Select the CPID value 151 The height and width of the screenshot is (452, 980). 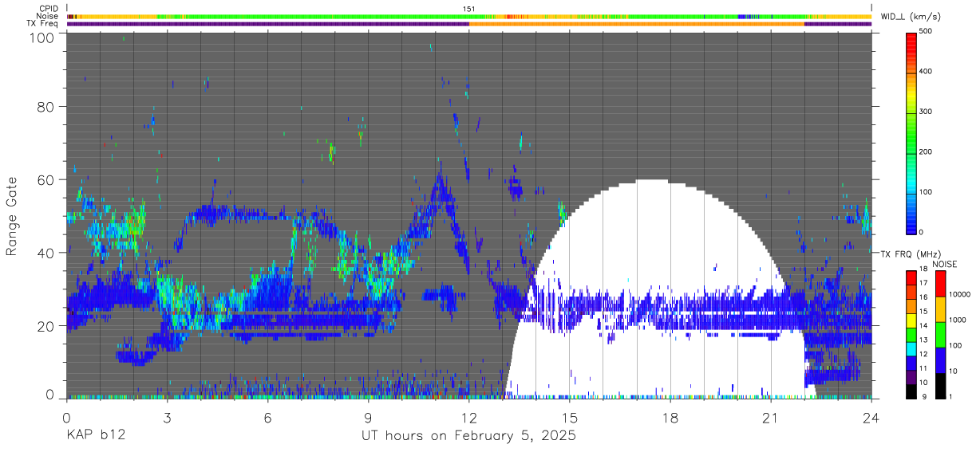[469, 8]
